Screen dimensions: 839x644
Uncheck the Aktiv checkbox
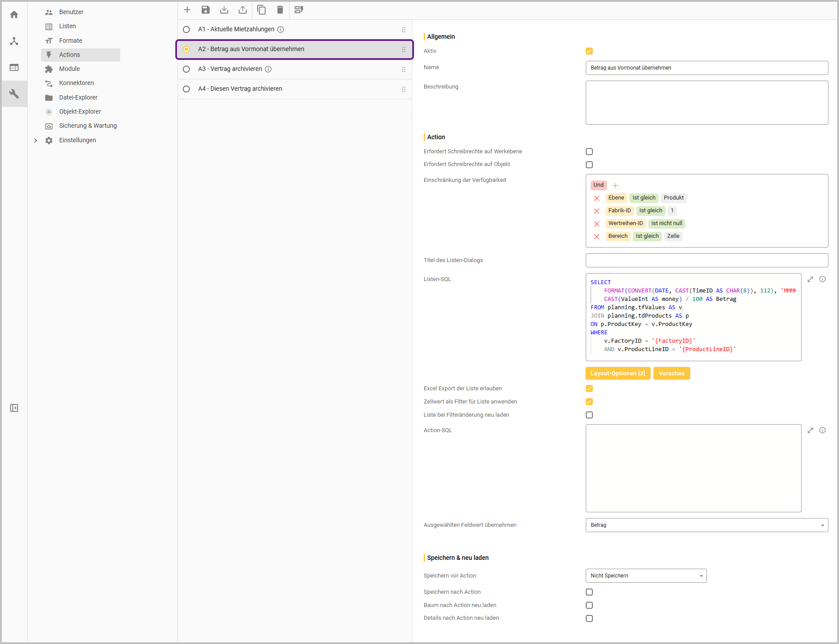[x=589, y=51]
